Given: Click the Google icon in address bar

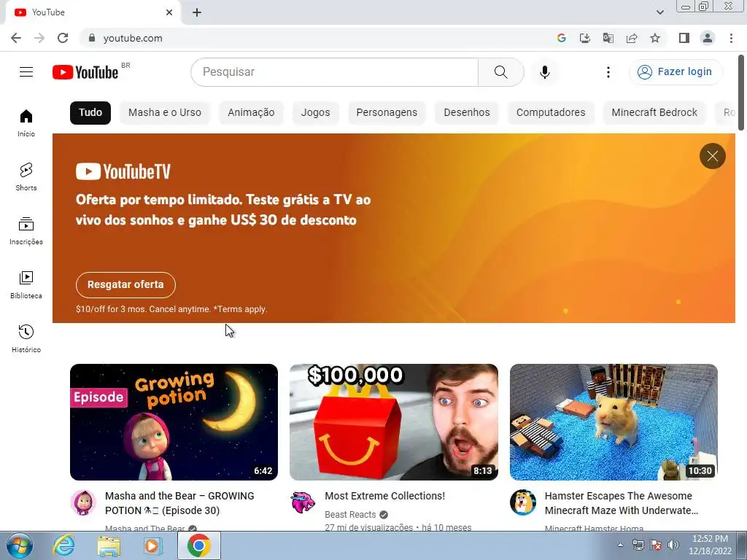Looking at the screenshot, I should [x=562, y=38].
